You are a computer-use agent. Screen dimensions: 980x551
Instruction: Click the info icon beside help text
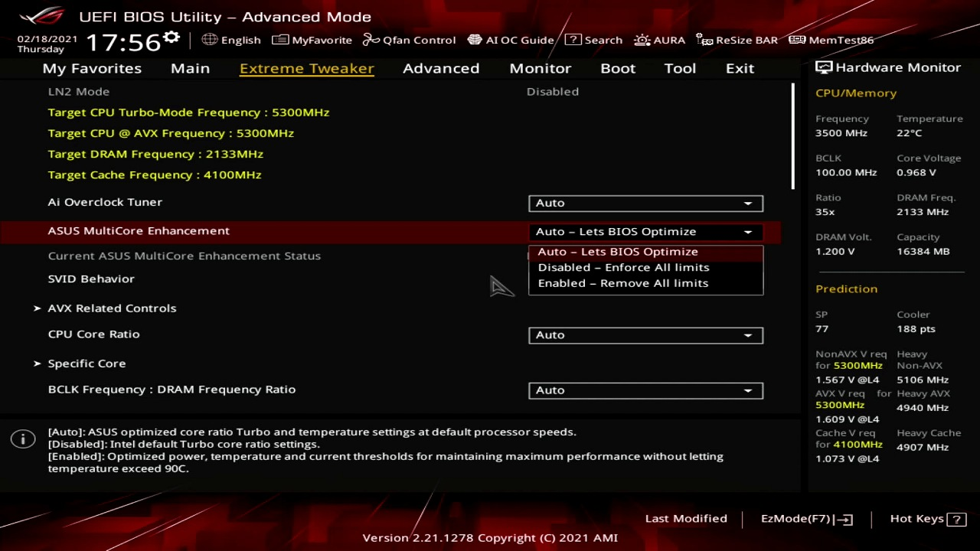23,439
